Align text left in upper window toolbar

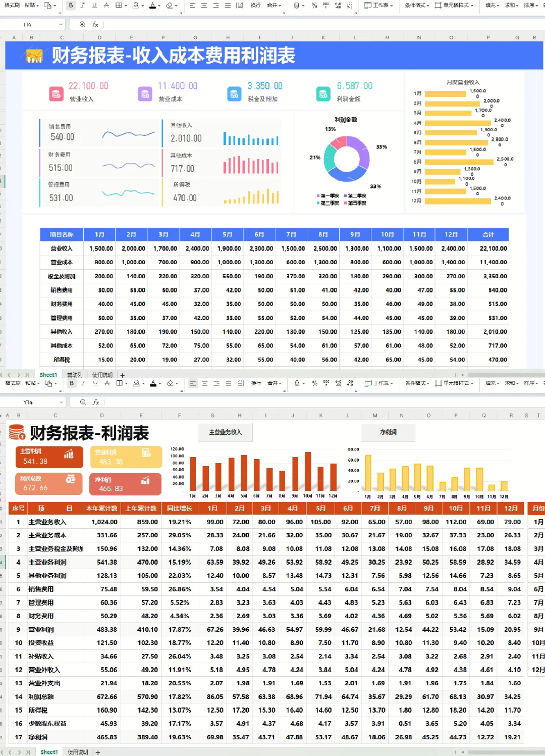[x=192, y=6]
